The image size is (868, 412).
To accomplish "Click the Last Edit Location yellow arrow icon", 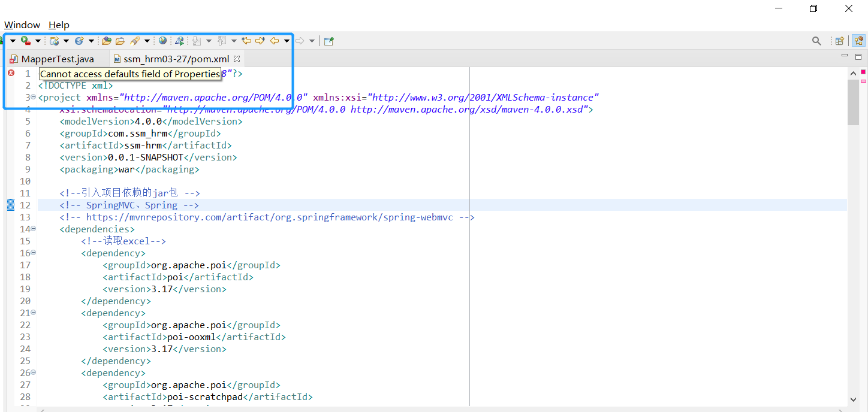I will click(246, 40).
